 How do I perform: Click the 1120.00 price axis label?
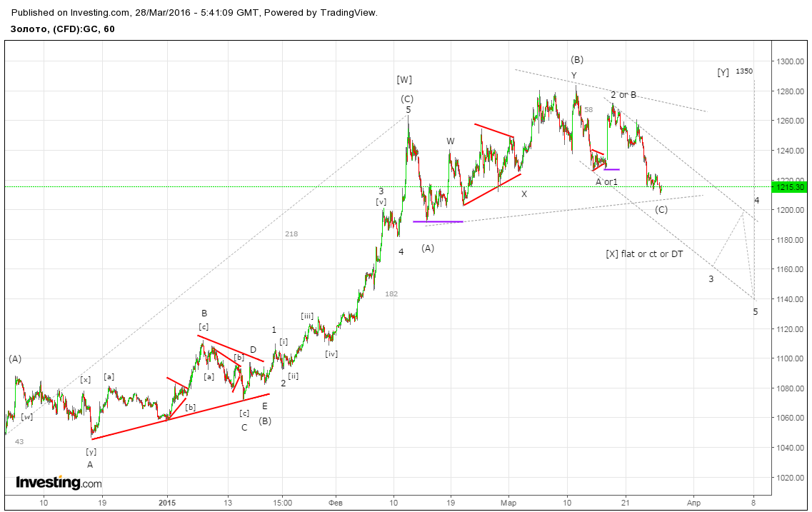tap(790, 329)
